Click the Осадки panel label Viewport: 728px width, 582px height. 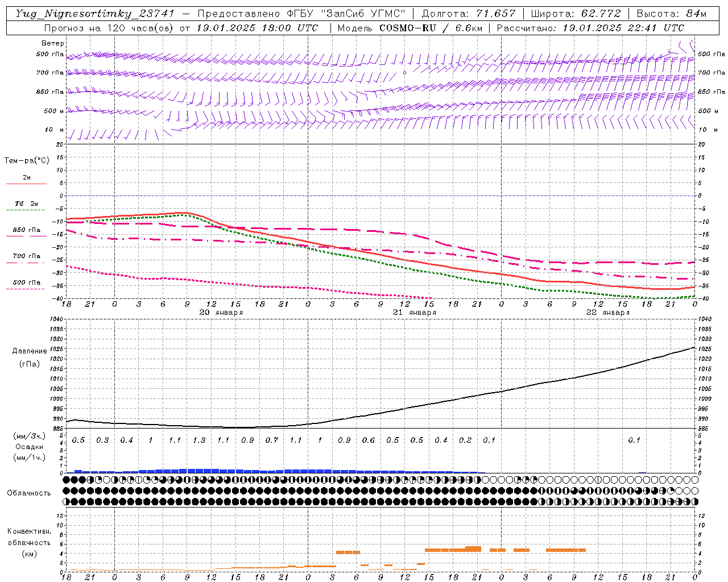[30, 447]
